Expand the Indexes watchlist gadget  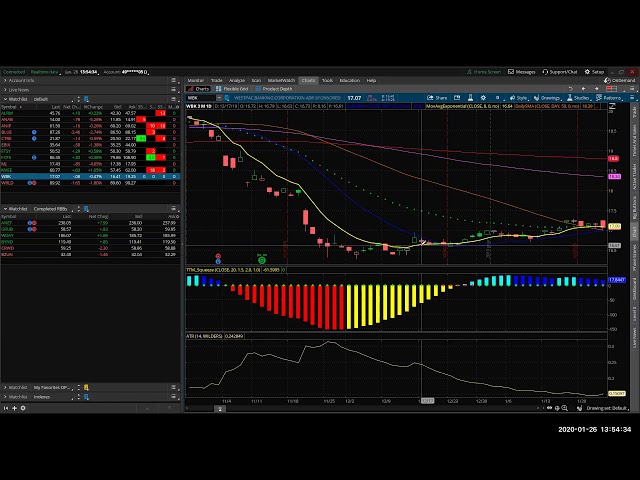pos(5,397)
